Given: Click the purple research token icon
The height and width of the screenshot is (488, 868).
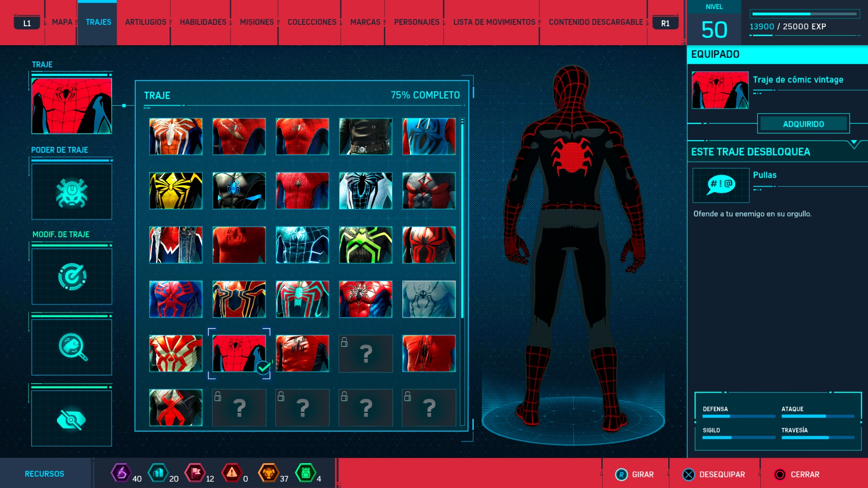Looking at the screenshot, I should [x=121, y=473].
